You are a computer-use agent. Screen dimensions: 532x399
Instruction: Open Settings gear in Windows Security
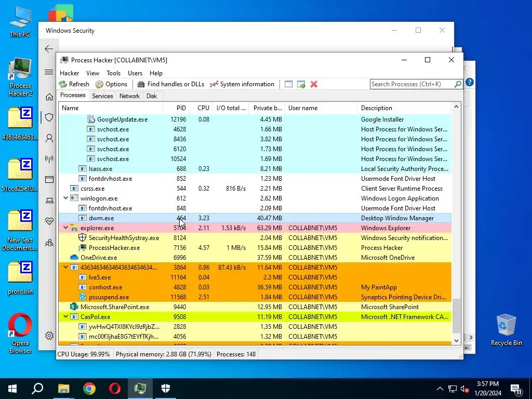click(49, 336)
